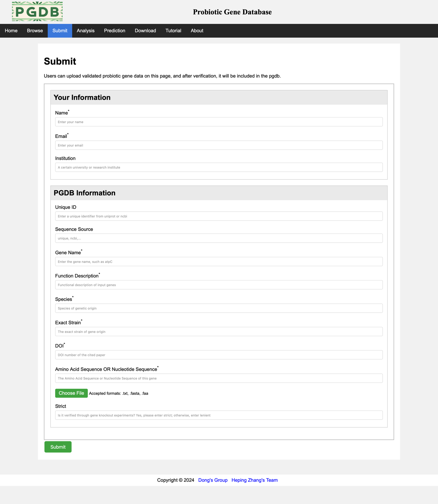Follow the Heping Zhang's Team link
Screen dimensions: 438x504
[254, 480]
